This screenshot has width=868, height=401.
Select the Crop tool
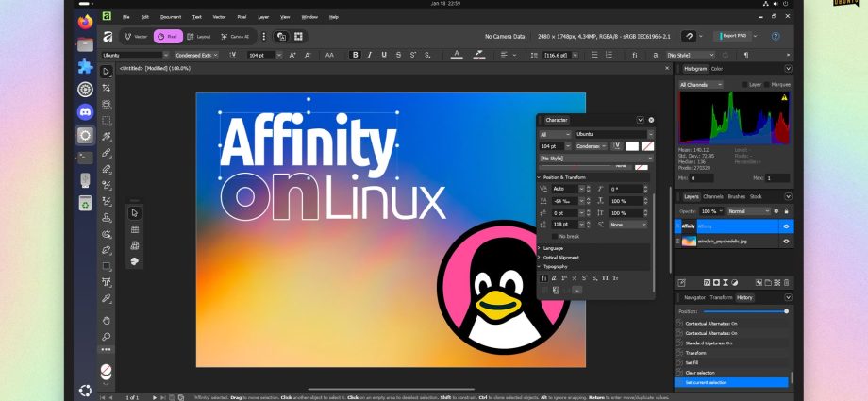pyautogui.click(x=107, y=88)
